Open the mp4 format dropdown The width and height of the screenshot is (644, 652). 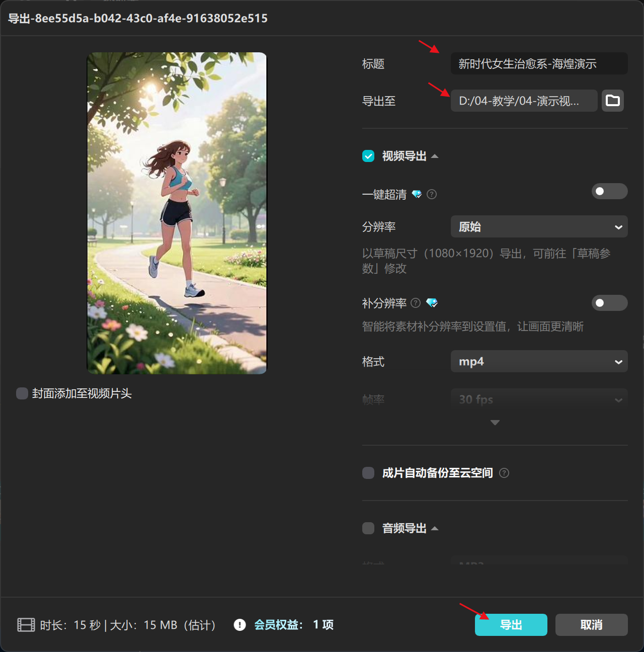click(539, 361)
